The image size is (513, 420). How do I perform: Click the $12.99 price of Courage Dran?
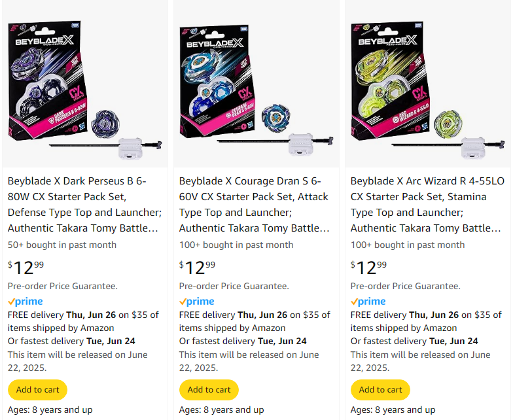click(198, 268)
